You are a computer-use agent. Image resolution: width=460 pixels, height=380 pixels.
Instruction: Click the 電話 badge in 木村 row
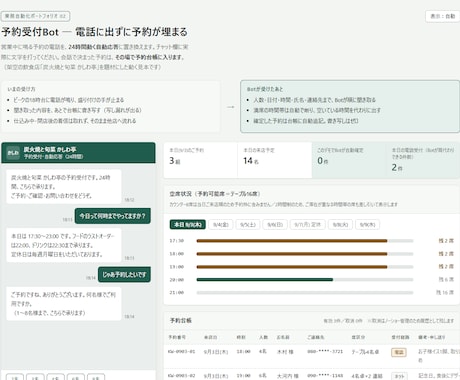399,352
